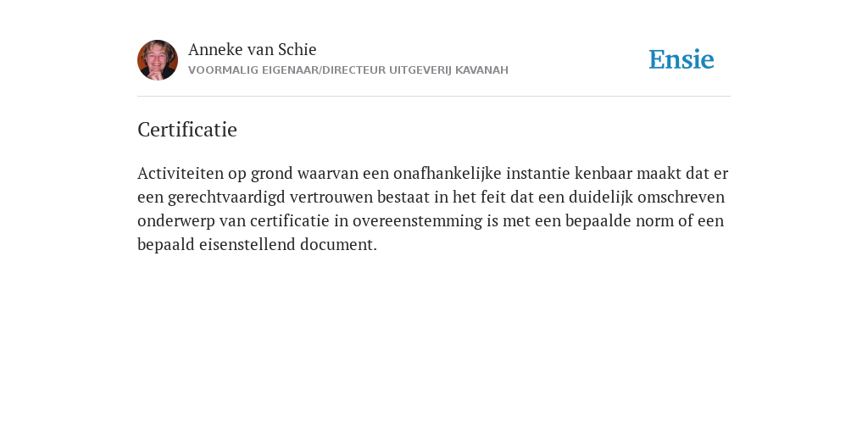Click the word document at paragraph end

[339, 244]
